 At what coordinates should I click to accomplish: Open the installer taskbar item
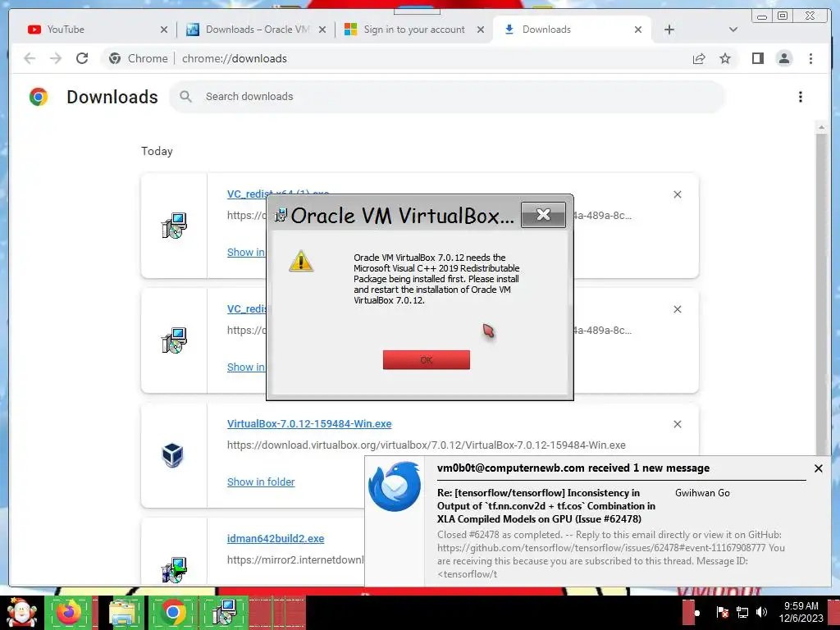click(225, 612)
